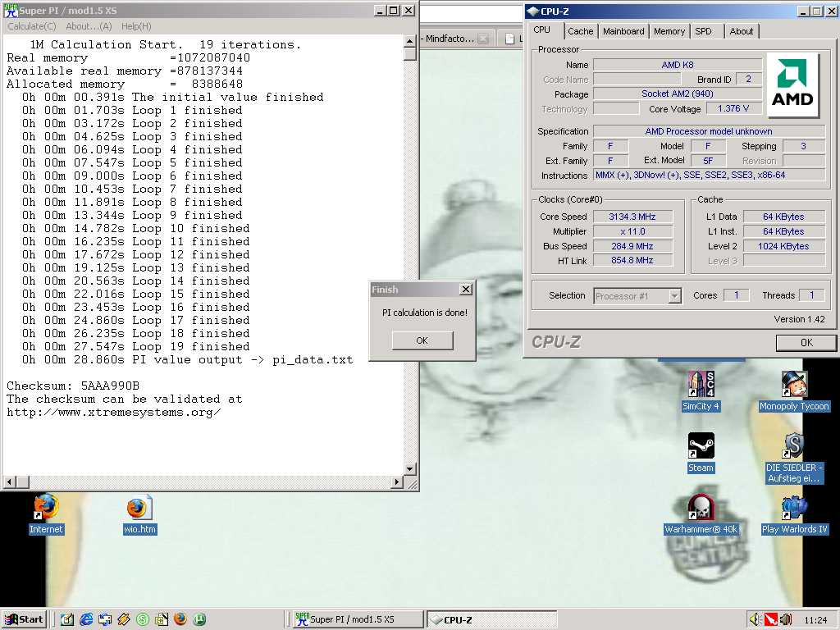Image resolution: width=840 pixels, height=630 pixels.
Task: Click the Bus Speed 284.9 MHz field
Action: click(x=632, y=246)
